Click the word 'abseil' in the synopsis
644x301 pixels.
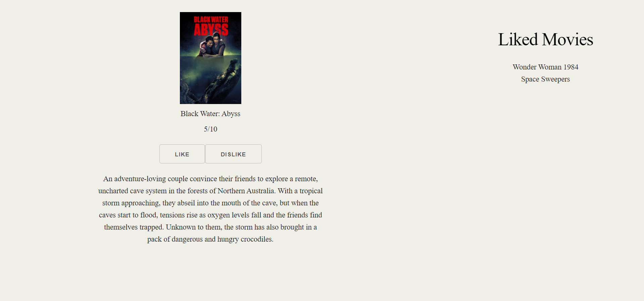point(186,203)
